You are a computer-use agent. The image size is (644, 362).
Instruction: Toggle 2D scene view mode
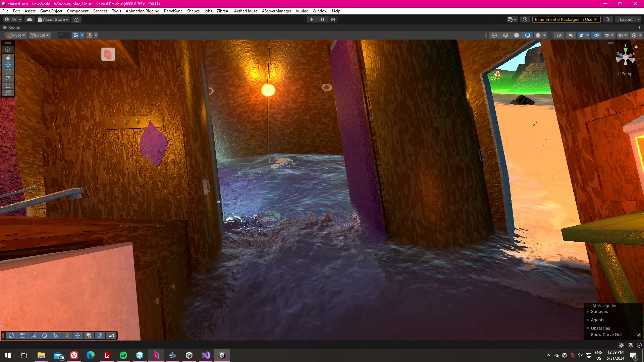(558, 35)
